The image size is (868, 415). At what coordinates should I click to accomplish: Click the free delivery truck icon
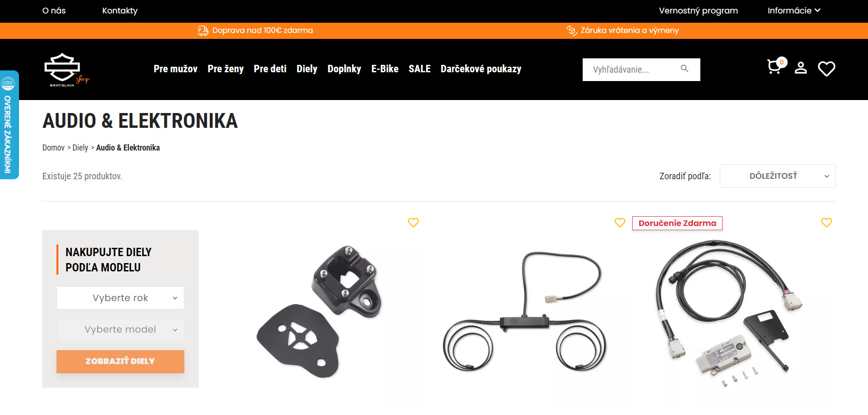tap(203, 31)
